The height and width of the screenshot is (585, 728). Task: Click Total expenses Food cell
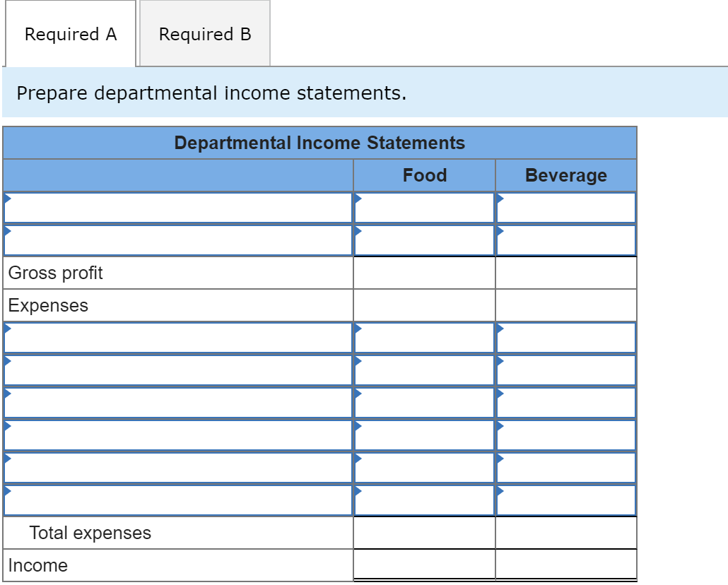(x=424, y=533)
